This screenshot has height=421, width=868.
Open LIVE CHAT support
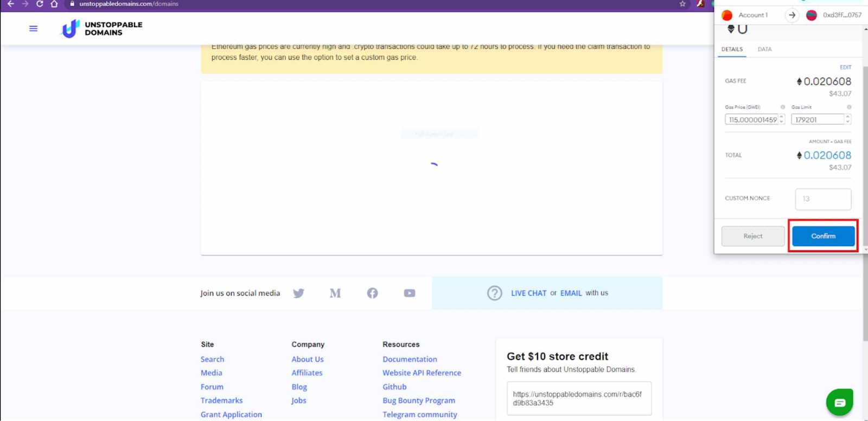(528, 293)
